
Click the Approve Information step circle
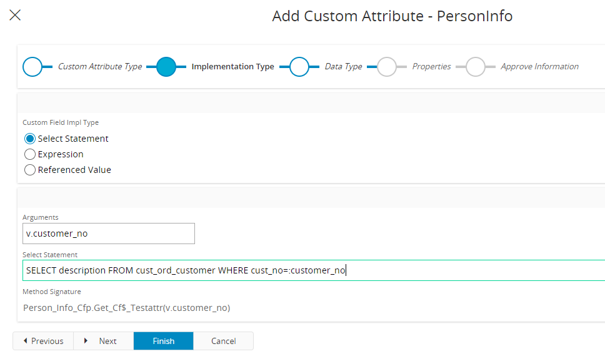476,67
